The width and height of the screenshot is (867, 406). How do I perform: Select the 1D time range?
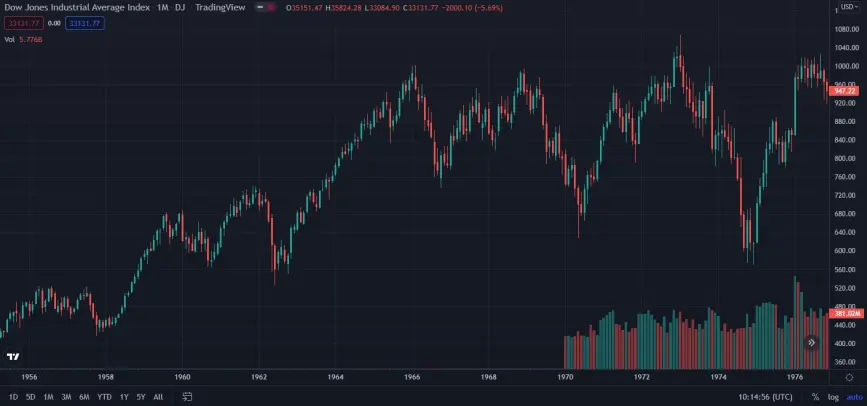[14, 397]
